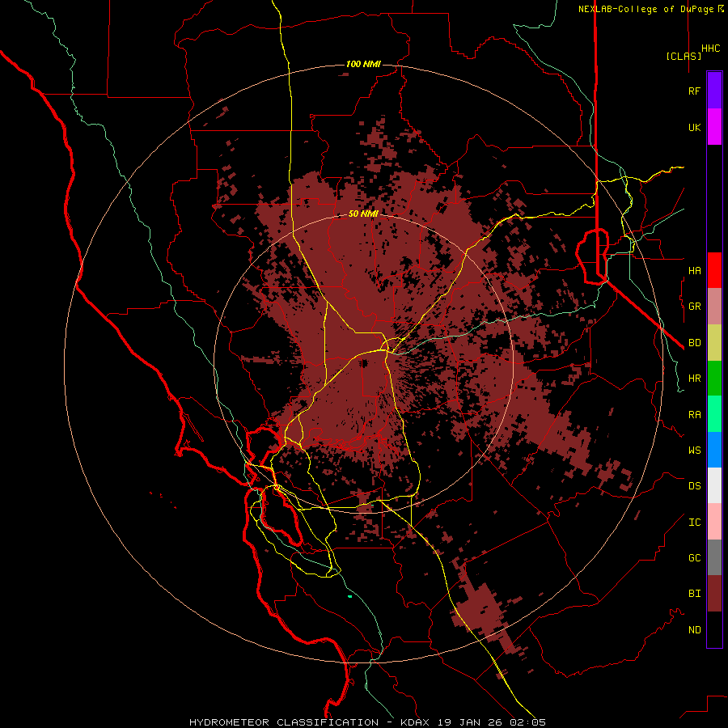Click the BI dark red legend swatch
The height and width of the screenshot is (728, 728).
coord(714,594)
